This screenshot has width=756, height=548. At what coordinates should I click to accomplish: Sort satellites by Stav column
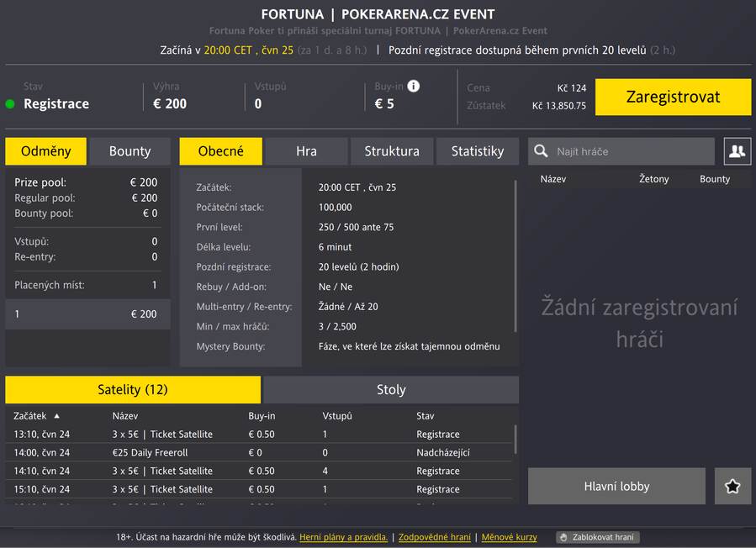tap(426, 415)
